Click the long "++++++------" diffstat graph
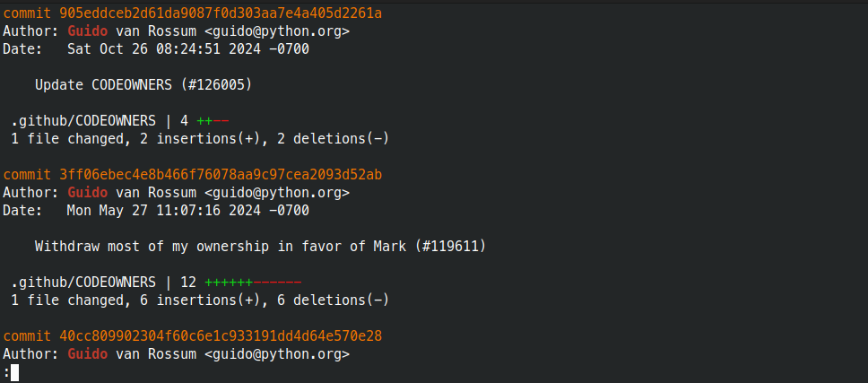 [253, 282]
